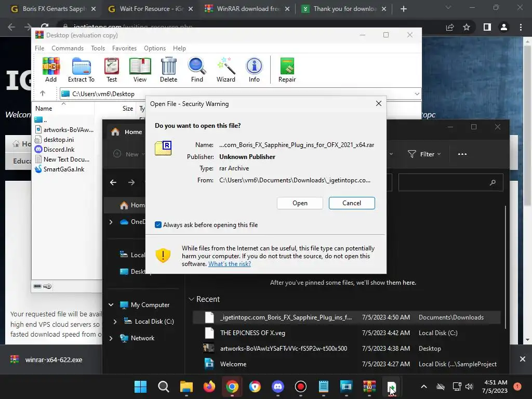
Task: Open the What's the risk? link
Action: point(229,263)
